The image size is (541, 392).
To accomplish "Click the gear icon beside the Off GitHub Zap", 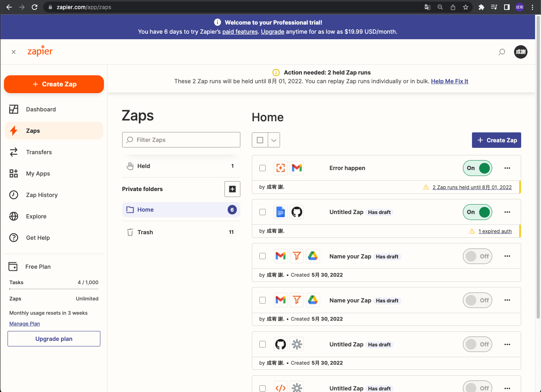I will (x=297, y=344).
